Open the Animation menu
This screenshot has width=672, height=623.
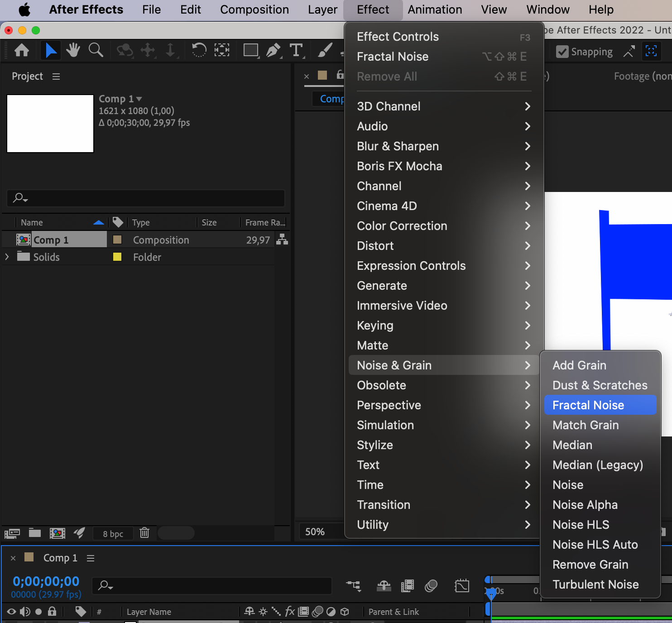[435, 10]
